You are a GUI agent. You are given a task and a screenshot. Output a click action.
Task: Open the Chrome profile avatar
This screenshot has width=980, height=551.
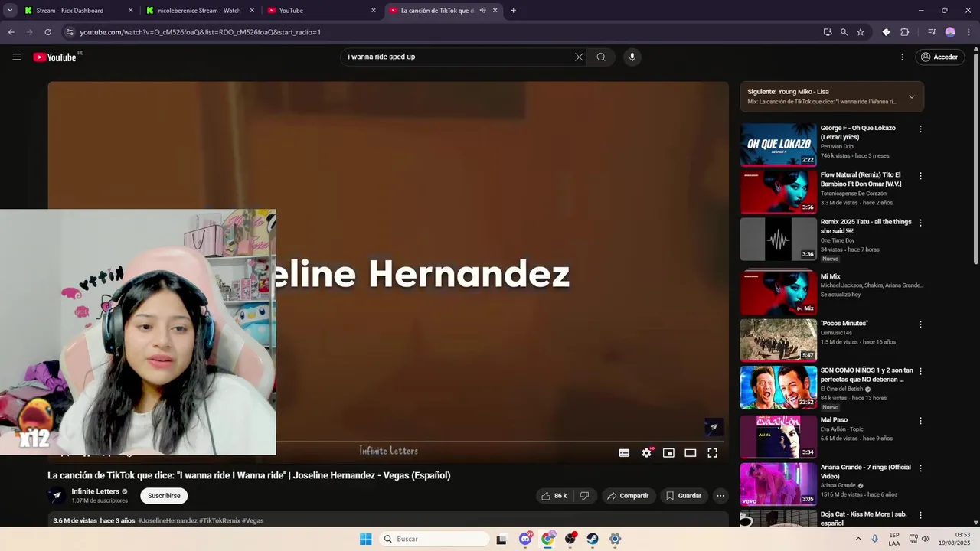click(x=950, y=32)
